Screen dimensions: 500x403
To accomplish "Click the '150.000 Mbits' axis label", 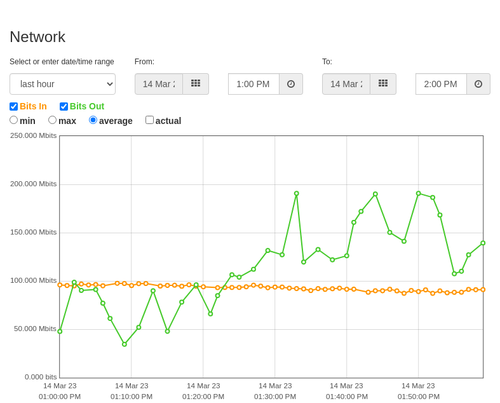I will point(33,232).
